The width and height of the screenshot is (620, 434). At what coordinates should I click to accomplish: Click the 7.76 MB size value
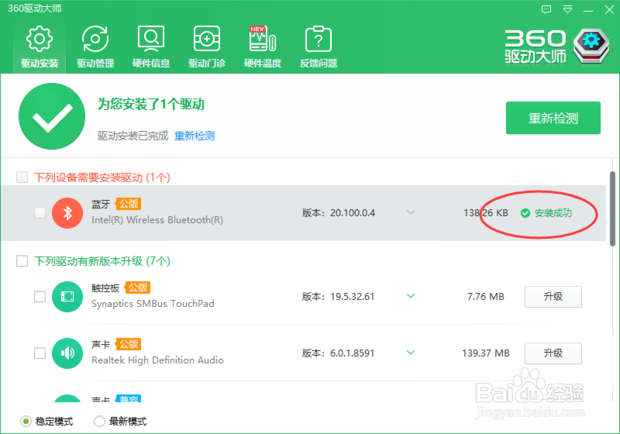click(x=486, y=296)
